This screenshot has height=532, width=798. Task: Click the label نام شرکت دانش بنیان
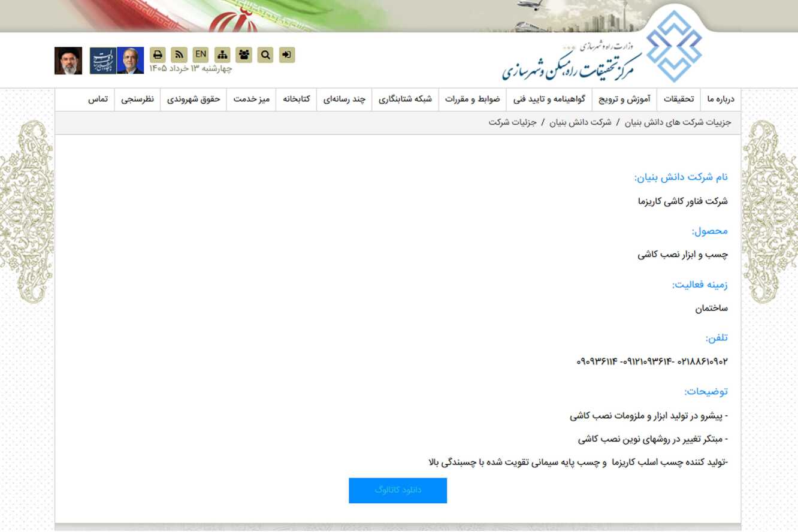[681, 177]
